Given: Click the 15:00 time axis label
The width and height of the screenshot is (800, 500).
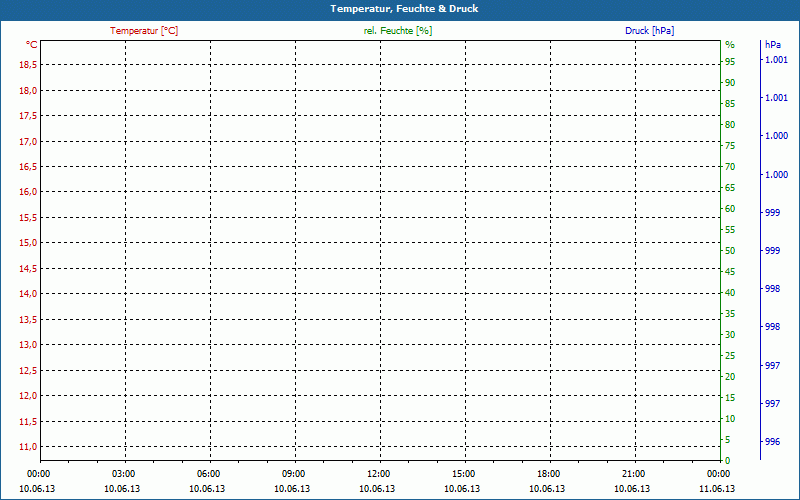Looking at the screenshot, I should click(x=463, y=474).
